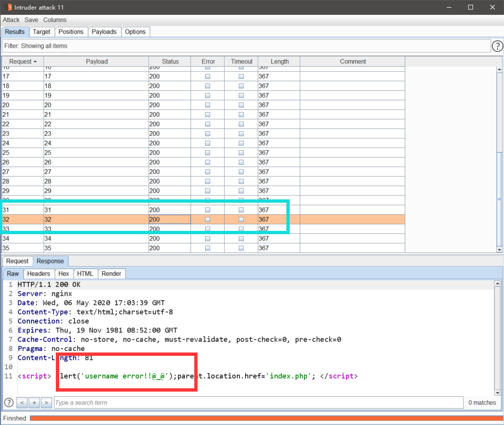
Task: Toggle Error checkbox in row 32
Action: pos(208,219)
